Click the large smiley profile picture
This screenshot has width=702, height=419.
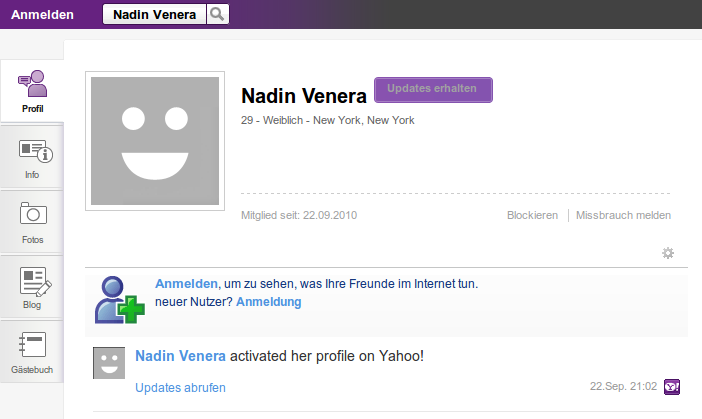point(155,141)
